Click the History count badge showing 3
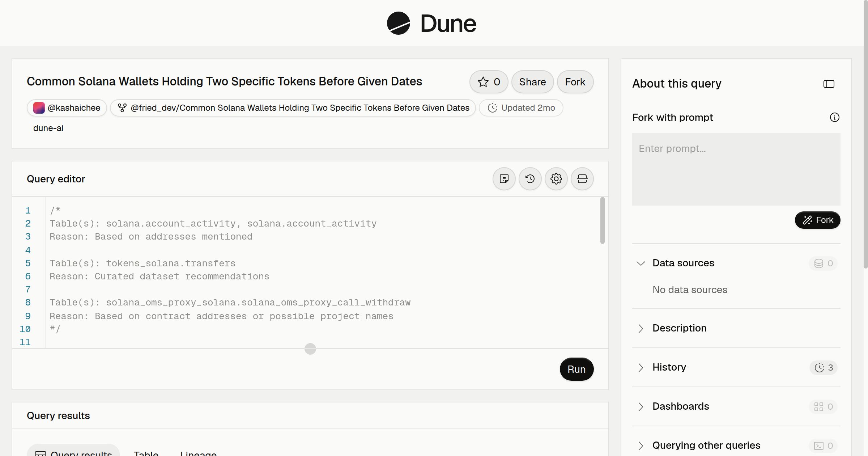This screenshot has height=456, width=868. tap(824, 367)
